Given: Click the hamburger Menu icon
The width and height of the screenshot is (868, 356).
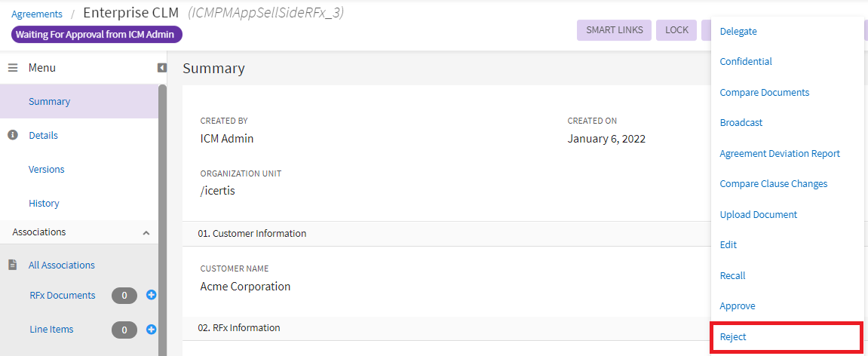Looking at the screenshot, I should pos(13,68).
